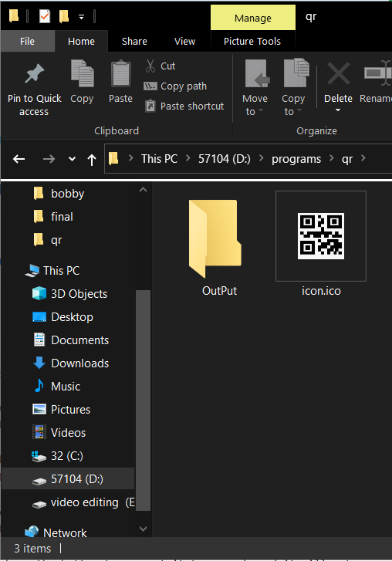This screenshot has height=561, width=392.
Task: Click the Rename ribbon button
Action: pos(376,82)
